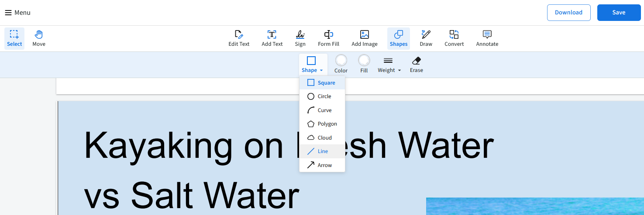Pick Polygon from the shape list

click(322, 124)
